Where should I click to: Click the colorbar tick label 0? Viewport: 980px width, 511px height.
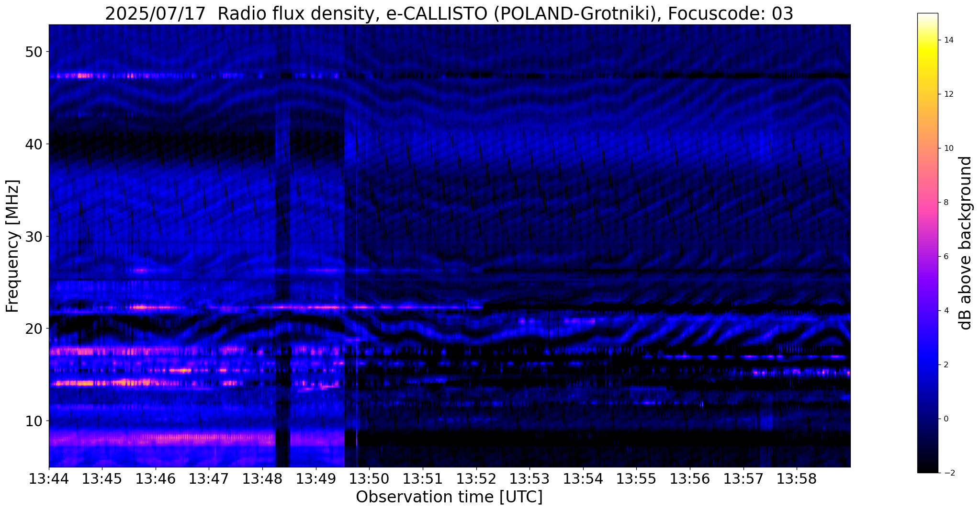[x=946, y=419]
